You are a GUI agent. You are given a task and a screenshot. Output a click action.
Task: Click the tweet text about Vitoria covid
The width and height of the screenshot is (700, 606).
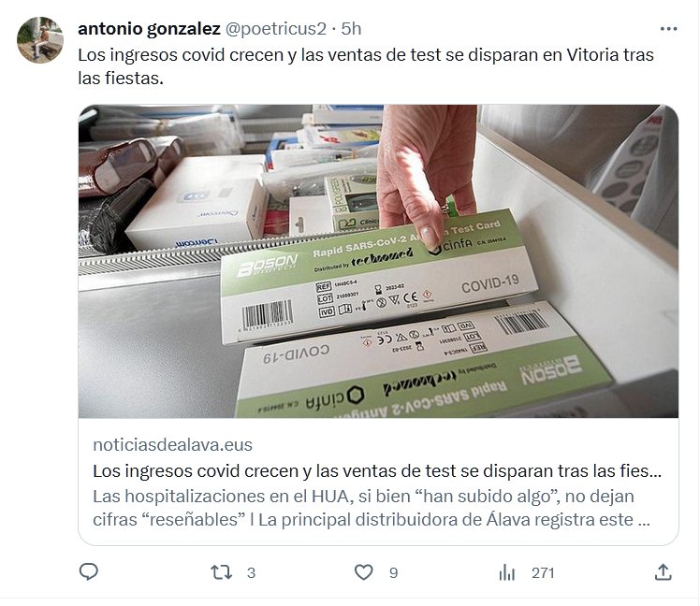[x=366, y=66]
